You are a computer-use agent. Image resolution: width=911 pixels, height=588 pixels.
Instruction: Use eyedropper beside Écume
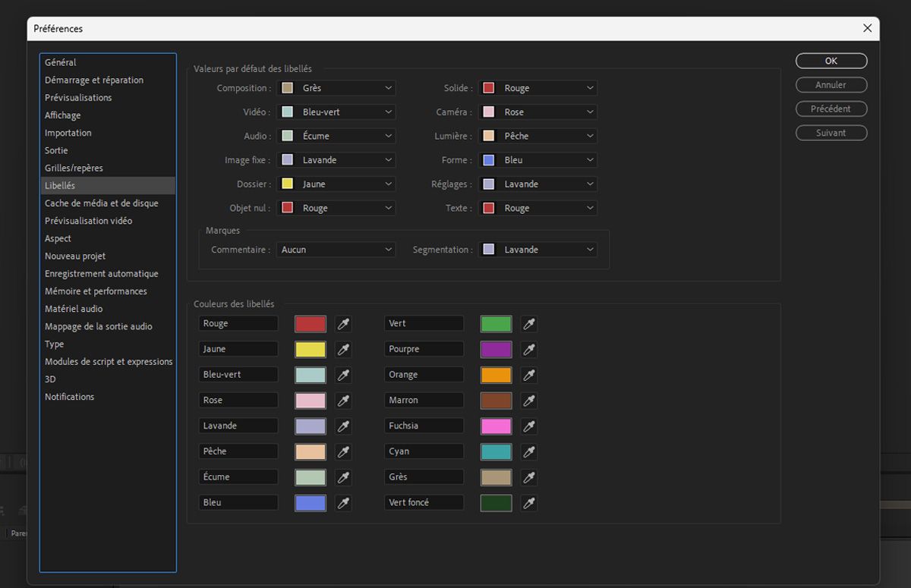(x=343, y=477)
